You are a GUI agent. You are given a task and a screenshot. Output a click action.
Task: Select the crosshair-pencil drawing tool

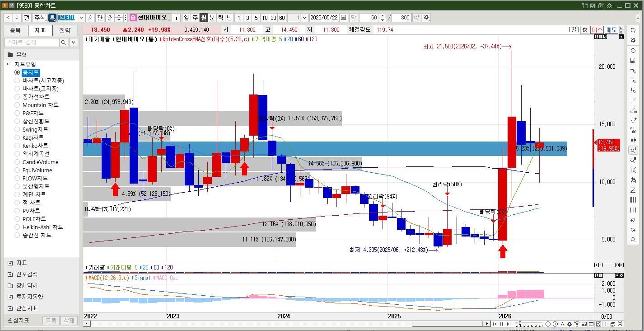(633, 71)
